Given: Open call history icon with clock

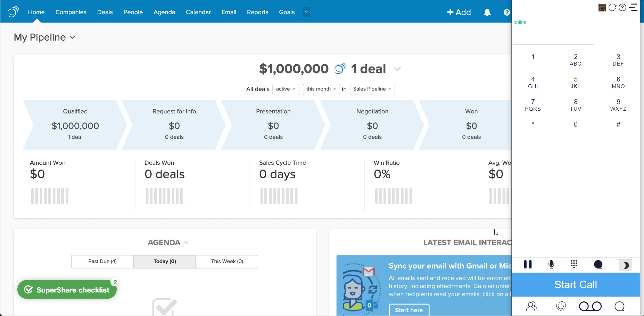Looking at the screenshot, I should [561, 306].
